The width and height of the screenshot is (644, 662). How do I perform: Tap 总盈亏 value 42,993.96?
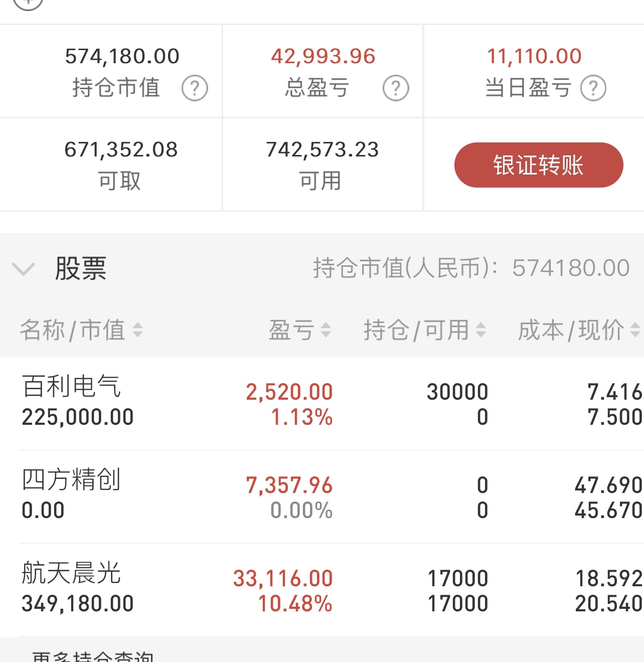click(323, 56)
